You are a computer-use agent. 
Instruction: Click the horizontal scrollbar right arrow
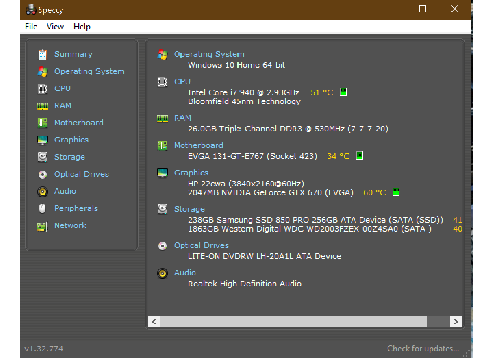(456, 322)
